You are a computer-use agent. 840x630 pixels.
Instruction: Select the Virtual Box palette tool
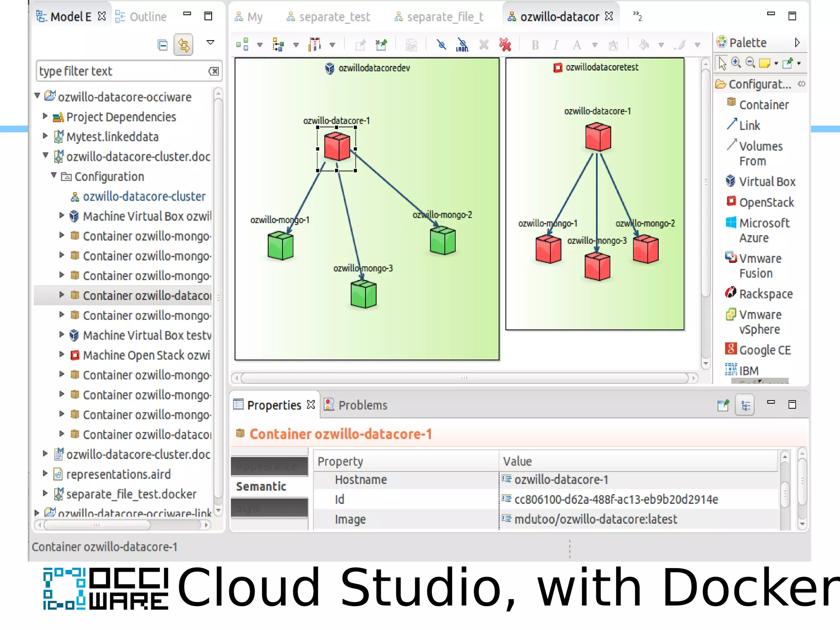pyautogui.click(x=761, y=181)
